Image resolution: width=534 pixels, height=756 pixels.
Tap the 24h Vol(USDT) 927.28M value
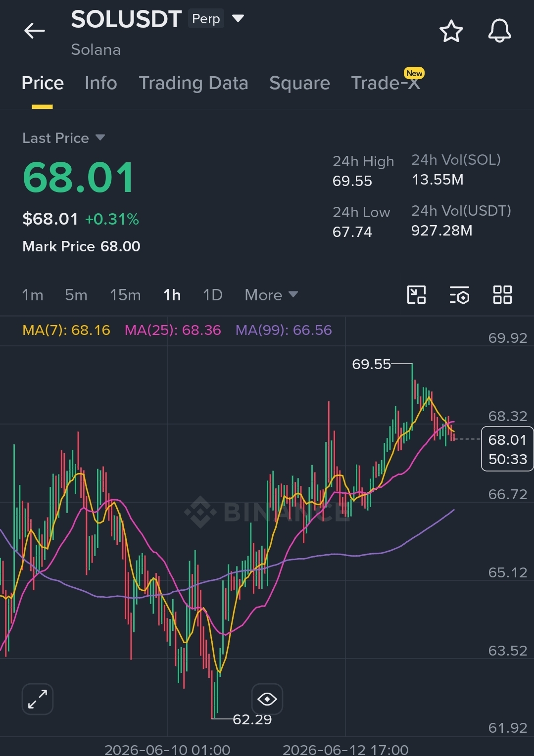pos(442,231)
